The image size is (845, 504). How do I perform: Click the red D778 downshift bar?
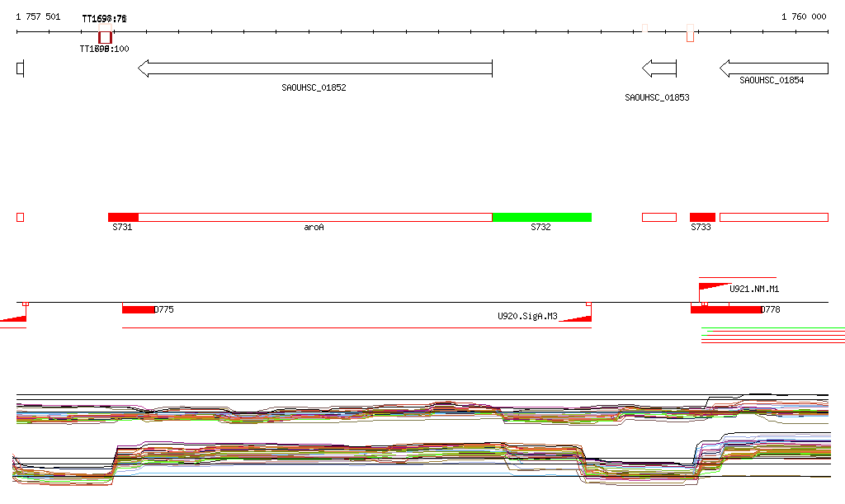coord(725,309)
